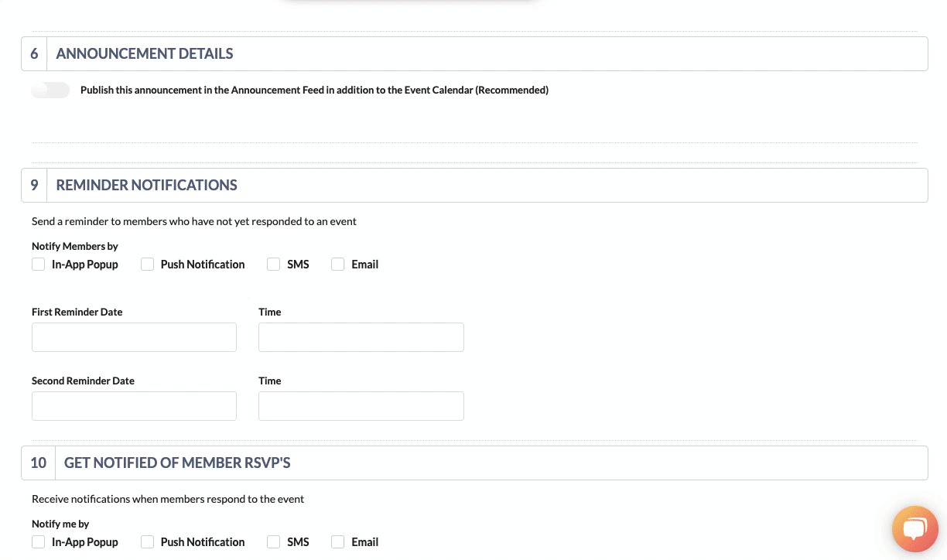The width and height of the screenshot is (947, 560).
Task: Click the 'First Reminder Date' label
Action: [77, 312]
